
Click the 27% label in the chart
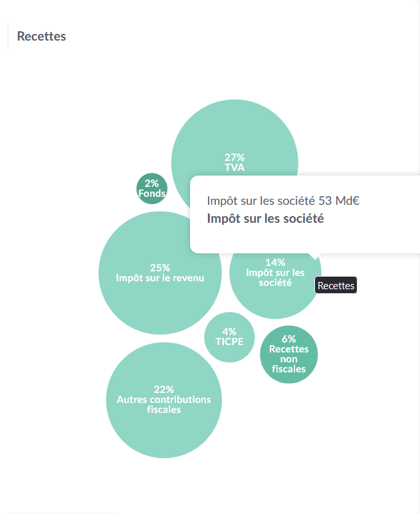pos(235,158)
